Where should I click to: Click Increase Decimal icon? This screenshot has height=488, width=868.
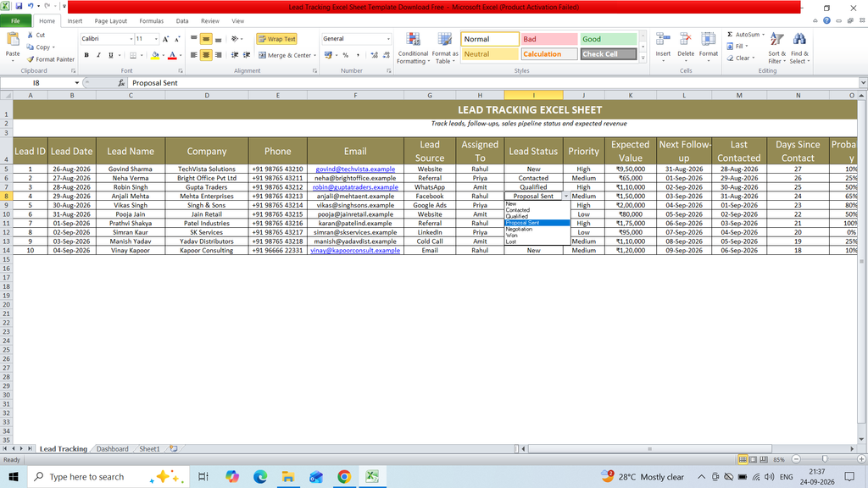(x=374, y=55)
